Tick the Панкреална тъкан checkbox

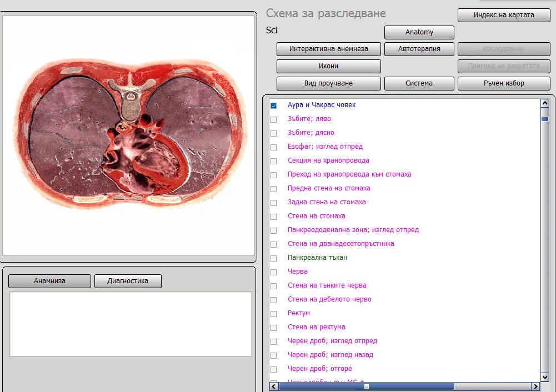pyautogui.click(x=273, y=258)
